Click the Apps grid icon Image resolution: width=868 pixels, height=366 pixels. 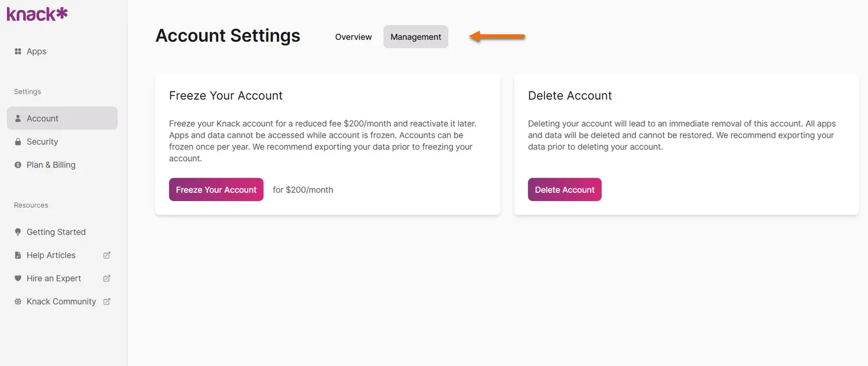click(x=18, y=52)
